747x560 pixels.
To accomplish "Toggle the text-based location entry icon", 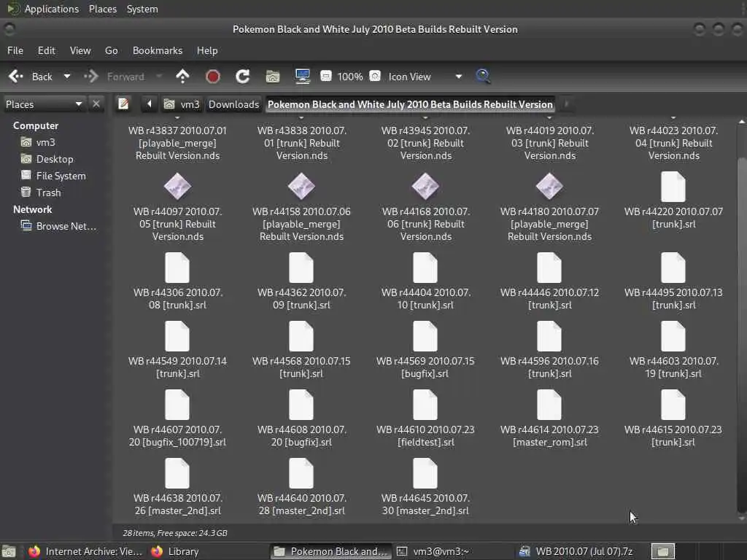I will [x=123, y=104].
